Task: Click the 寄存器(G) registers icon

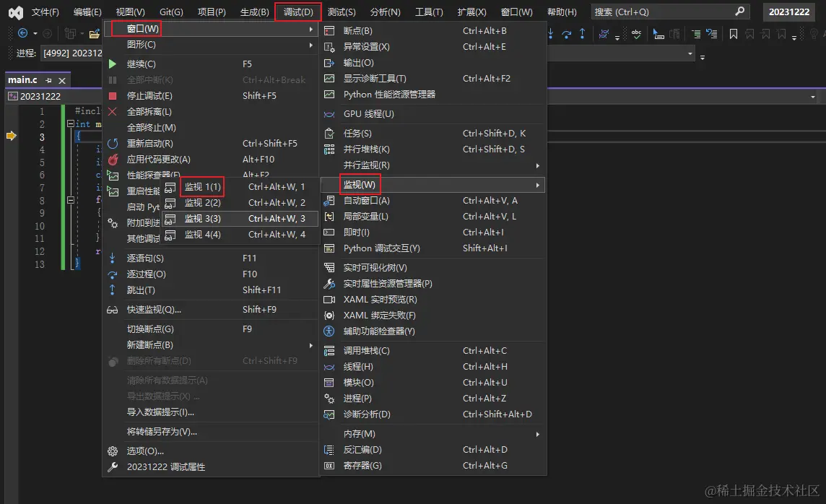Action: coord(329,466)
